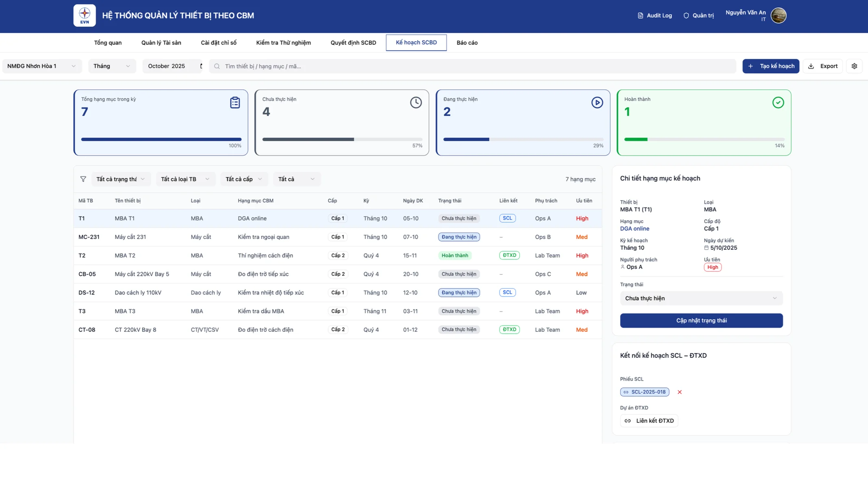Focus the Tìm thiết bị search field
Viewport: 868px width, 492px height.
[473, 66]
